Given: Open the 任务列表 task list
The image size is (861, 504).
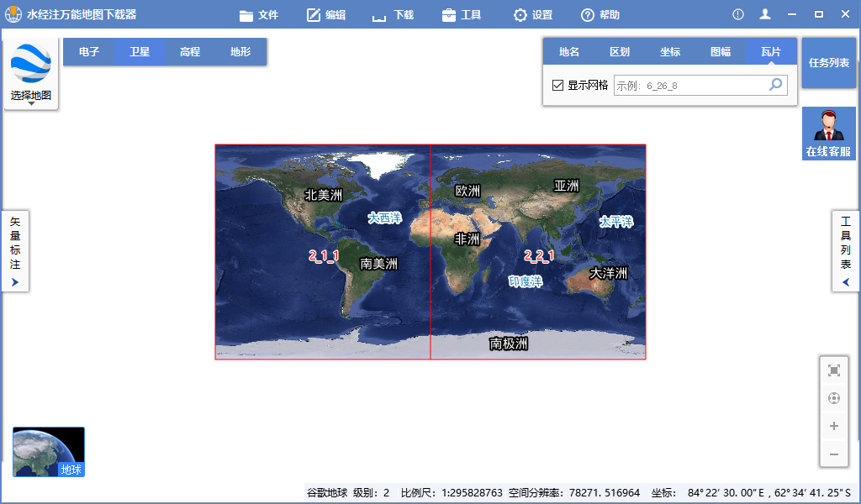Looking at the screenshot, I should [828, 63].
